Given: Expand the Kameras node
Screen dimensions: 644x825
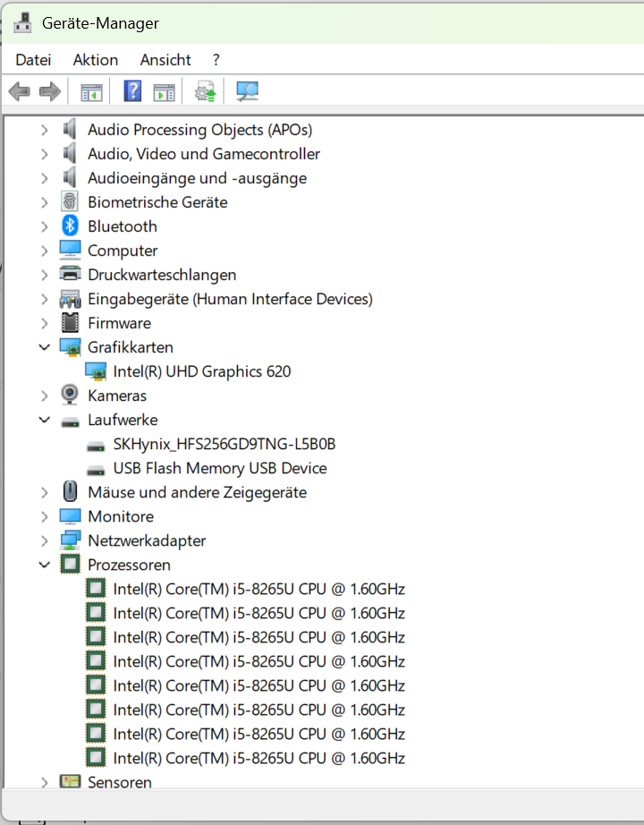Looking at the screenshot, I should [x=45, y=396].
